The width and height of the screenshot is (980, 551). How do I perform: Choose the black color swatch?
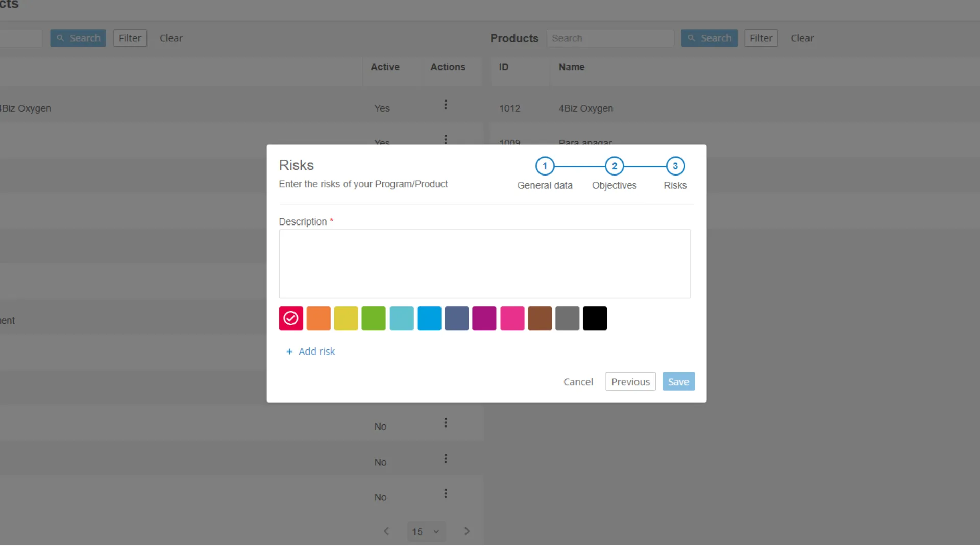595,318
